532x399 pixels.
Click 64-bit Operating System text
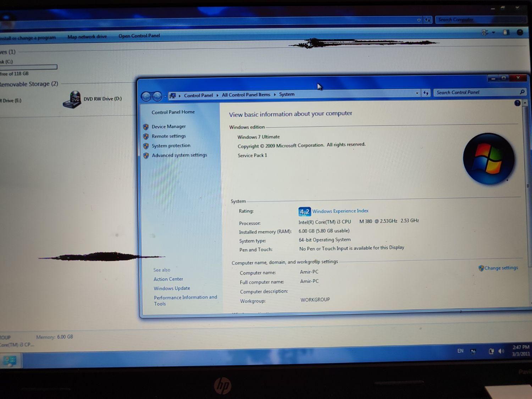click(325, 240)
